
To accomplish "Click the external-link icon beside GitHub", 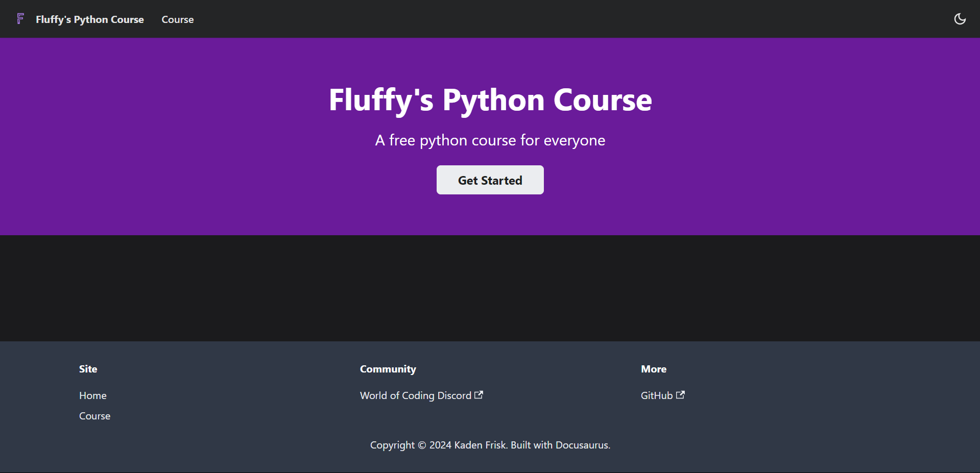I will click(x=680, y=395).
